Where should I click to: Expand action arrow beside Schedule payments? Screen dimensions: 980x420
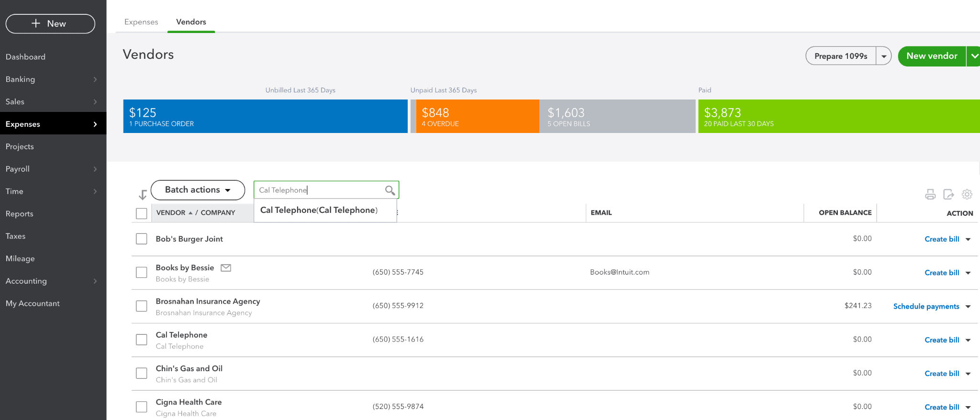point(968,307)
